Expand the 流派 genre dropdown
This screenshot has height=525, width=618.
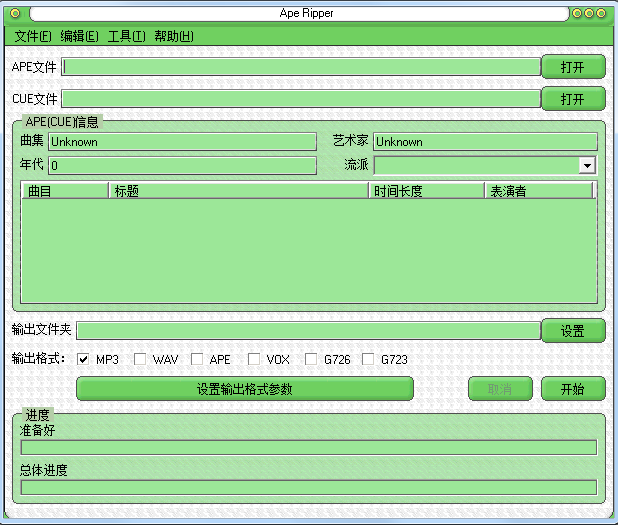click(x=587, y=165)
